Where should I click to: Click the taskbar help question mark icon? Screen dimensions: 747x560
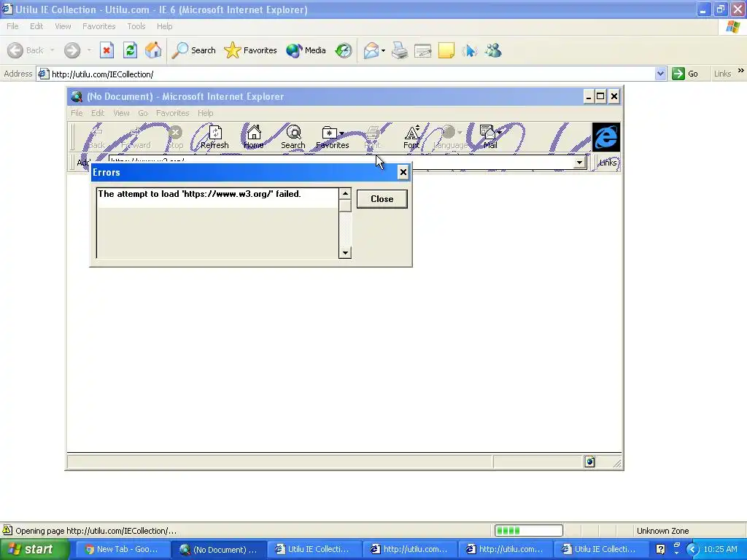(x=660, y=550)
